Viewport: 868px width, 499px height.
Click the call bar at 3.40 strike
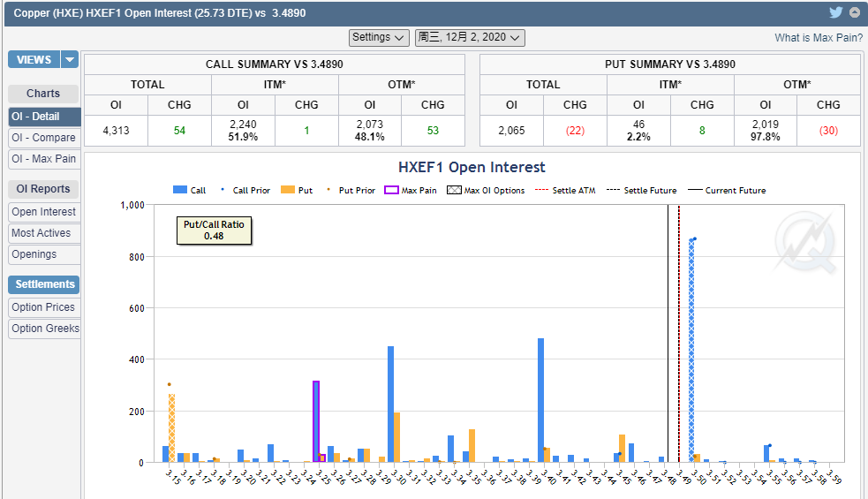540,400
